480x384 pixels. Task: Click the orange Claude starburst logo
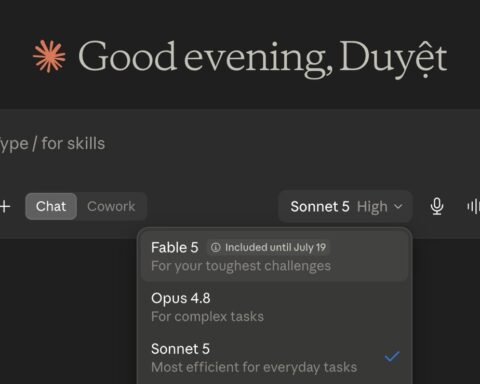pyautogui.click(x=49, y=56)
